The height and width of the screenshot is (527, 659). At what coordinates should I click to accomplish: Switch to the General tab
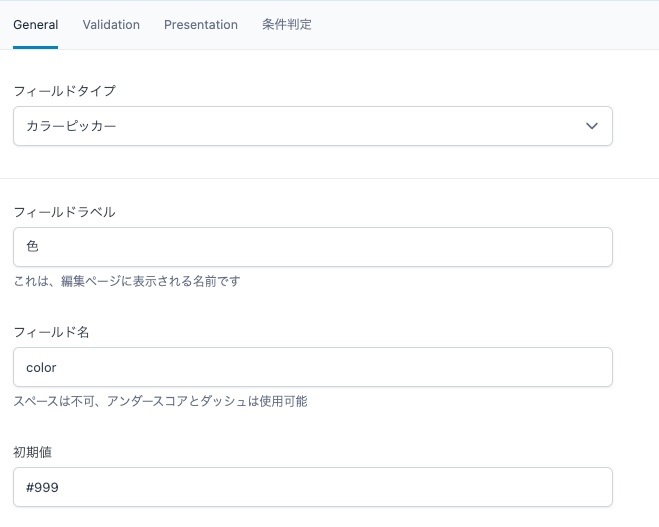pyautogui.click(x=35, y=25)
